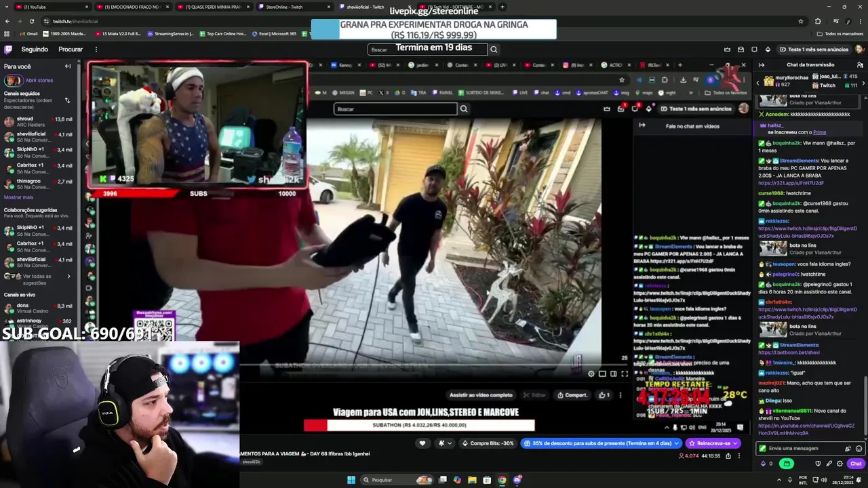Click the Buscar search field
This screenshot has width=868, height=488.
(427, 49)
